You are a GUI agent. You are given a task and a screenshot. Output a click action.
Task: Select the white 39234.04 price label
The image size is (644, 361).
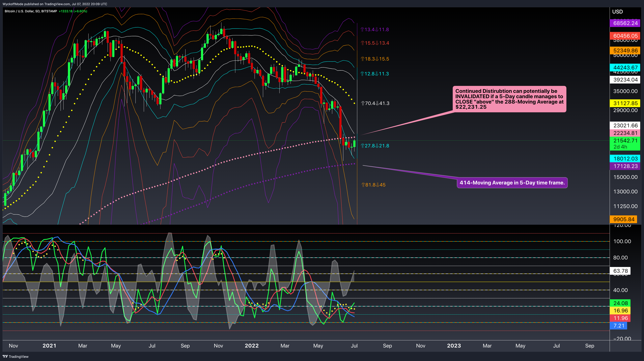(x=625, y=80)
